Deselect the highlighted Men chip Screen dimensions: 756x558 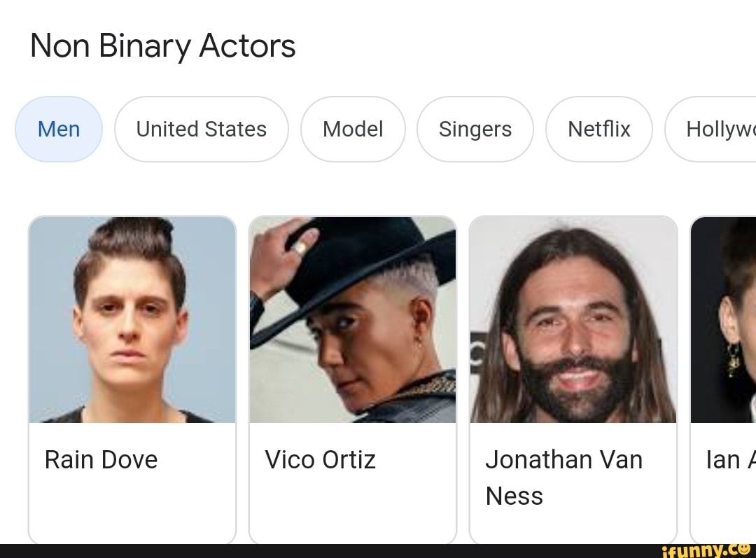click(x=59, y=129)
